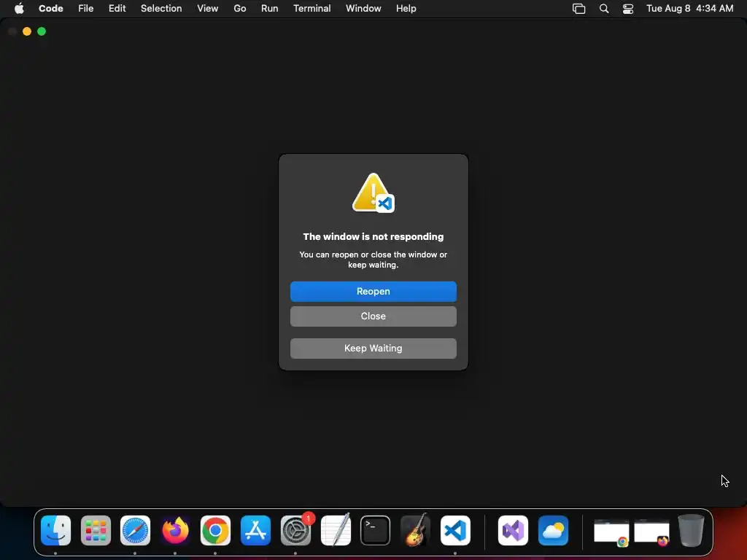Viewport: 747px width, 560px height.
Task: Open the Selection menu
Action: point(161,9)
